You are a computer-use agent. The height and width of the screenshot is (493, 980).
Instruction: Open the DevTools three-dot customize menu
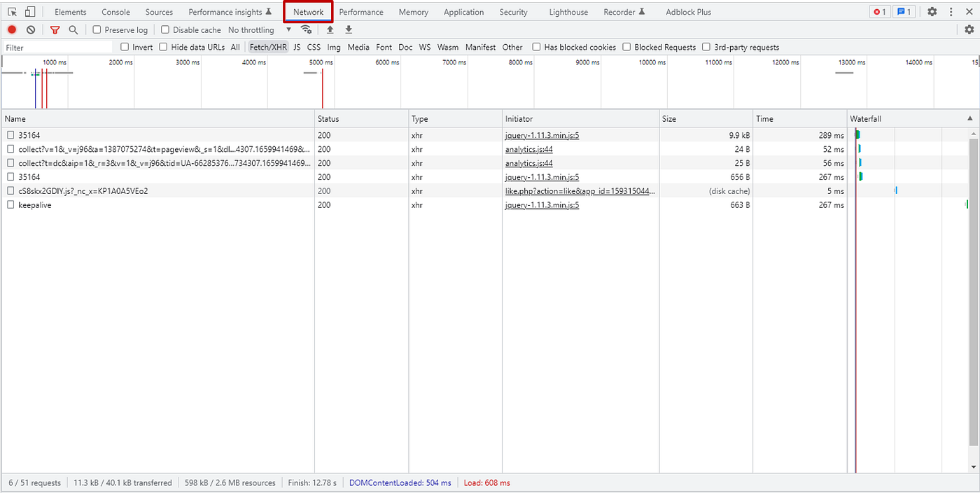tap(951, 12)
